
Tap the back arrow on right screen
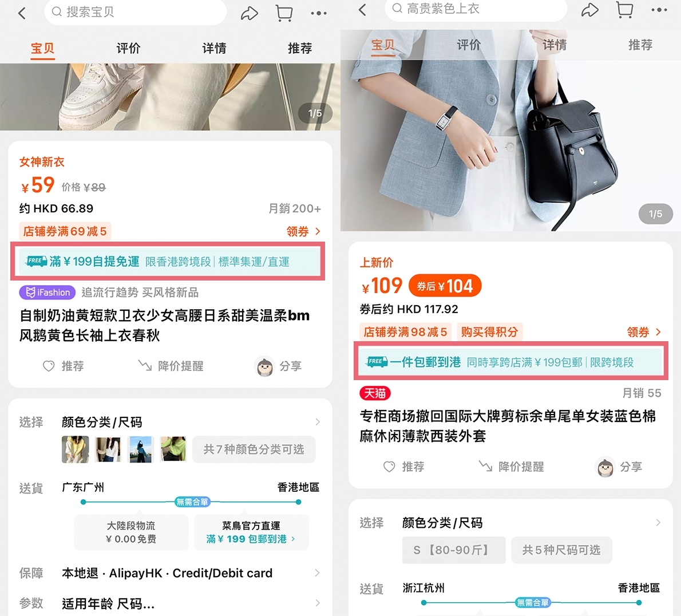click(362, 10)
